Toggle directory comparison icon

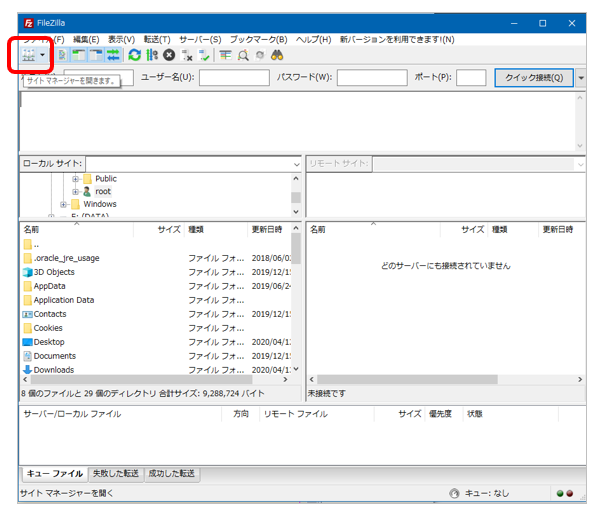tap(243, 55)
